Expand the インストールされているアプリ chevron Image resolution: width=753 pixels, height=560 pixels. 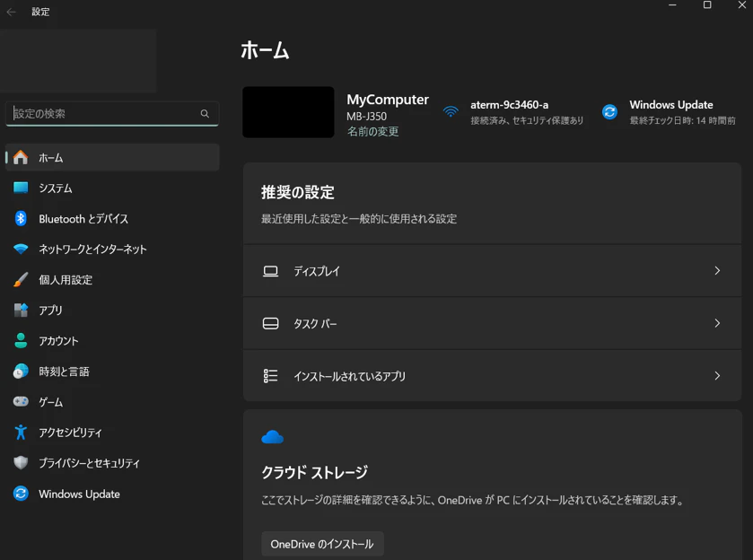(x=717, y=375)
